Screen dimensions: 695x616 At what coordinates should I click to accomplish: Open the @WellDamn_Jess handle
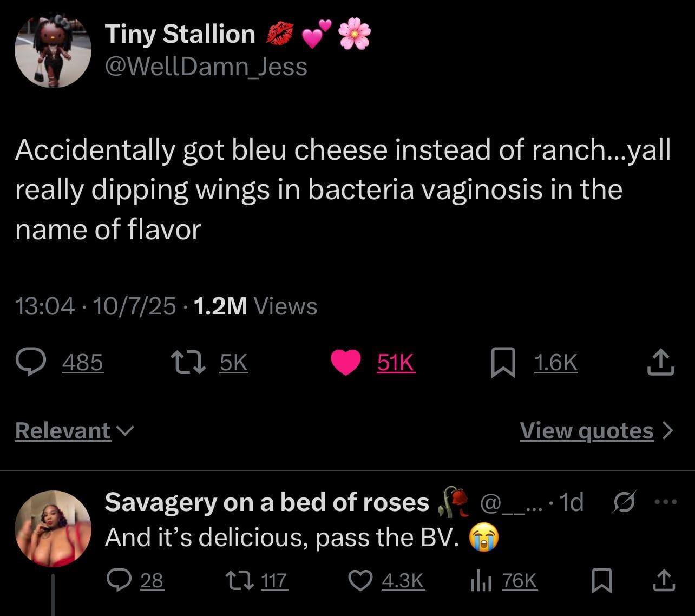(x=206, y=67)
